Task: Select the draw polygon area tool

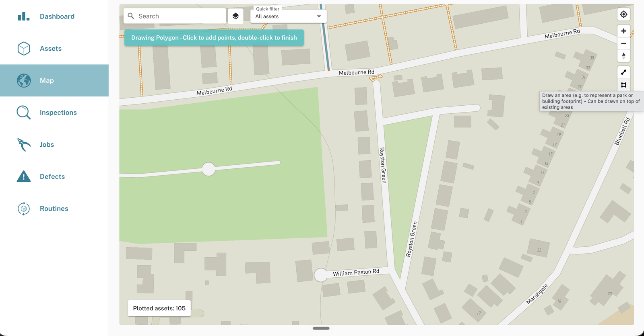Action: (x=623, y=85)
